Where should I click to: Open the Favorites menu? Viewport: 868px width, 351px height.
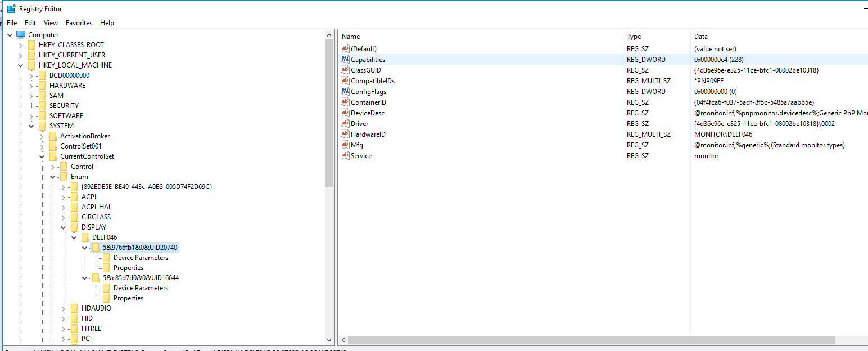pyautogui.click(x=79, y=23)
